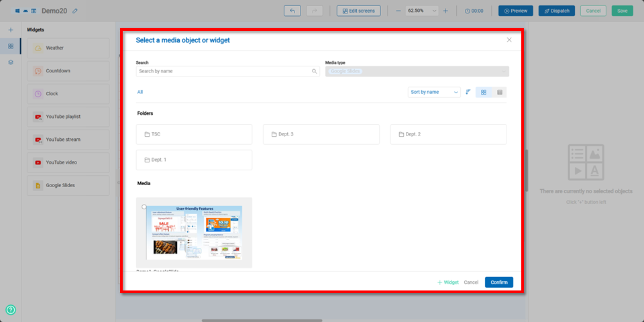Click the search magnifier icon
The height and width of the screenshot is (322, 644).
(x=314, y=71)
